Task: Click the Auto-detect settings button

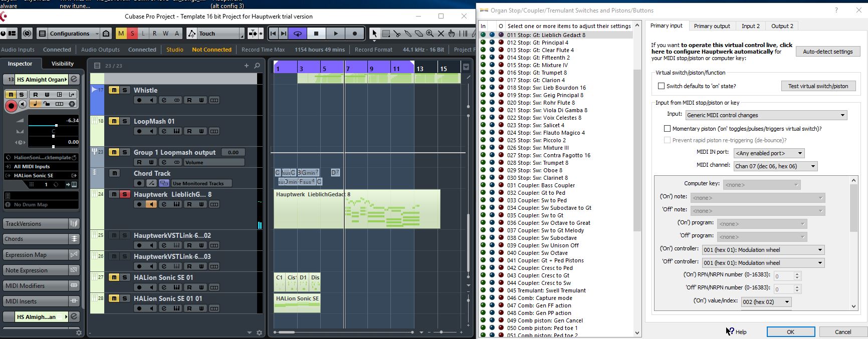Action: pyautogui.click(x=827, y=52)
